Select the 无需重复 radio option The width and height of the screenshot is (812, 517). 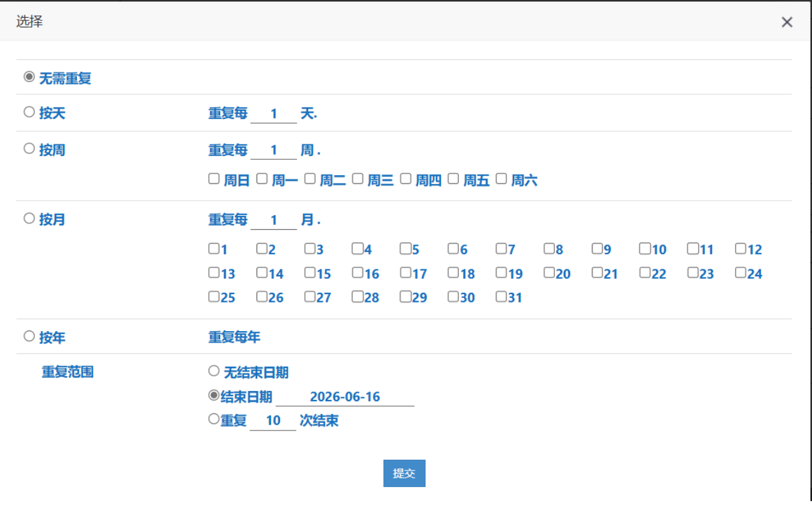pyautogui.click(x=29, y=77)
